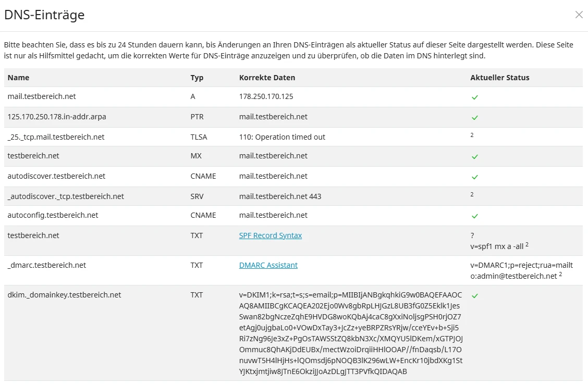The image size is (588, 385).
Task: Click the 110: Operation timed out text
Action: (x=283, y=137)
